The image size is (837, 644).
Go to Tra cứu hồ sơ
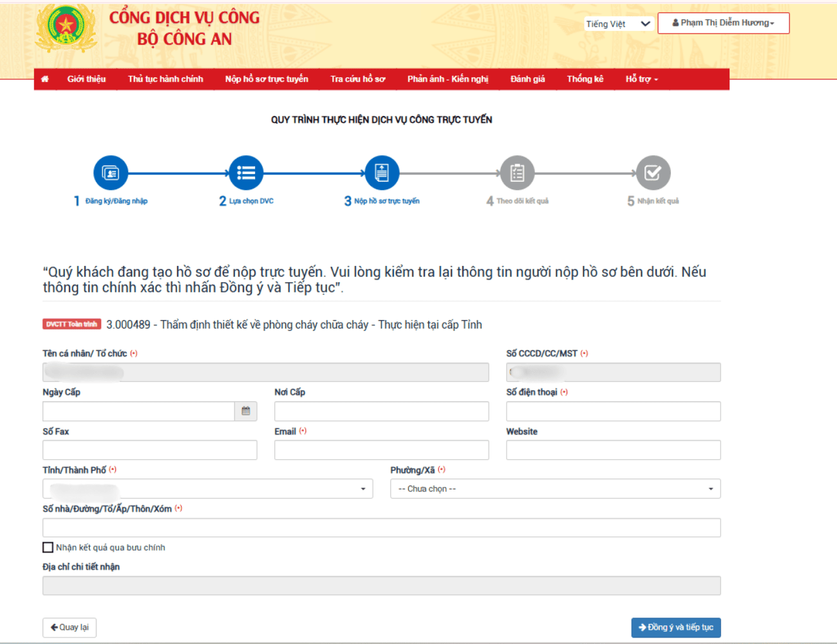(357, 79)
